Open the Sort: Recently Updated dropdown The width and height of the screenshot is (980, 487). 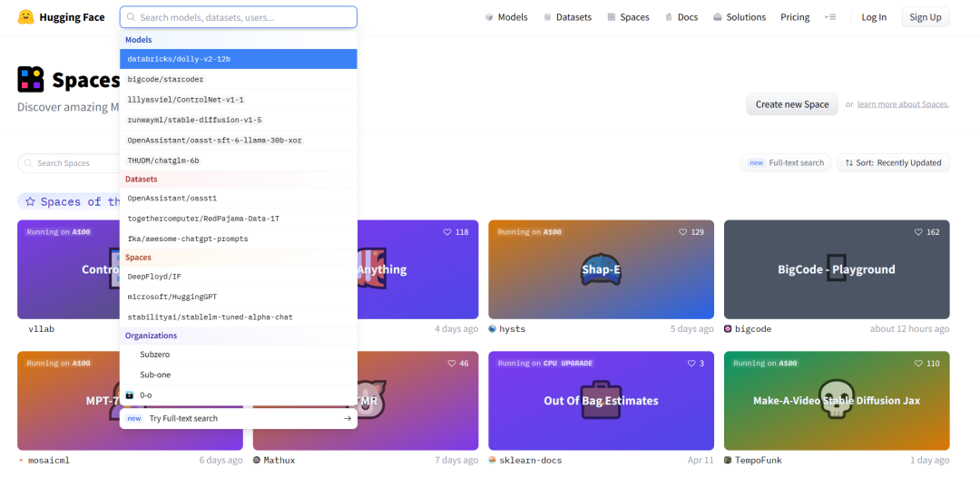coord(893,163)
